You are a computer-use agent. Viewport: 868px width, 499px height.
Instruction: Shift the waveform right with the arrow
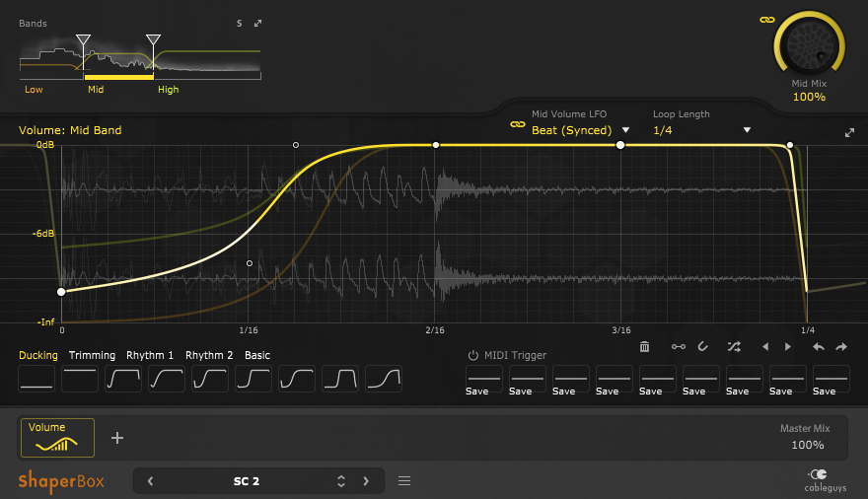787,346
